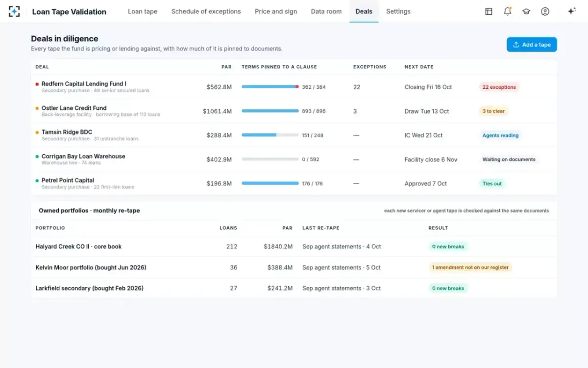Click the RESULT column header
The width and height of the screenshot is (588, 368).
tap(438, 228)
